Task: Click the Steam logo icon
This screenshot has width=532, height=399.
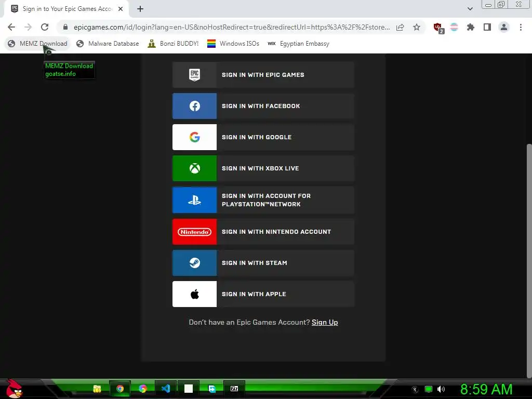Action: (x=194, y=262)
